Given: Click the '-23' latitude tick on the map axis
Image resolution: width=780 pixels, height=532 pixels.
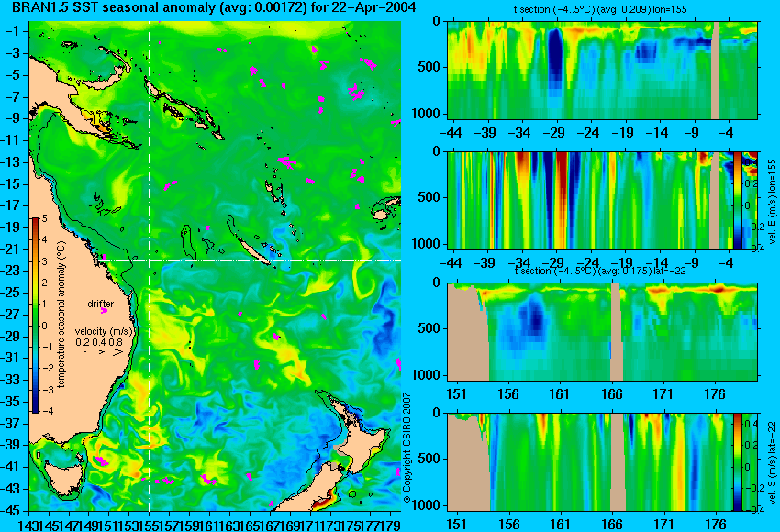Looking at the screenshot, I should point(10,271).
